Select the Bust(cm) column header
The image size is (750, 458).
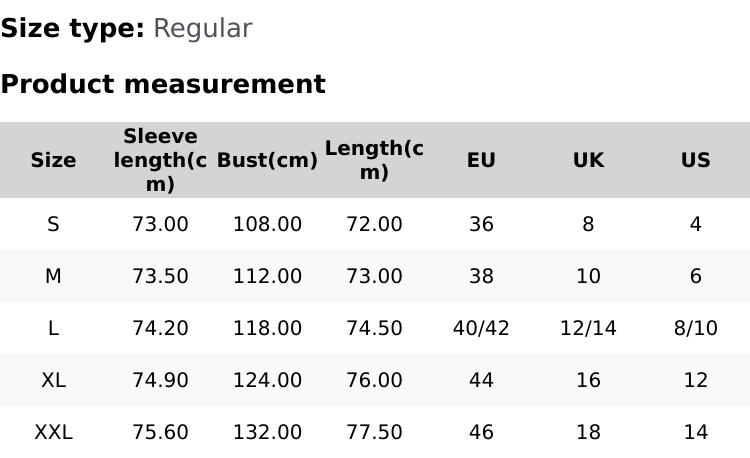[267, 160]
